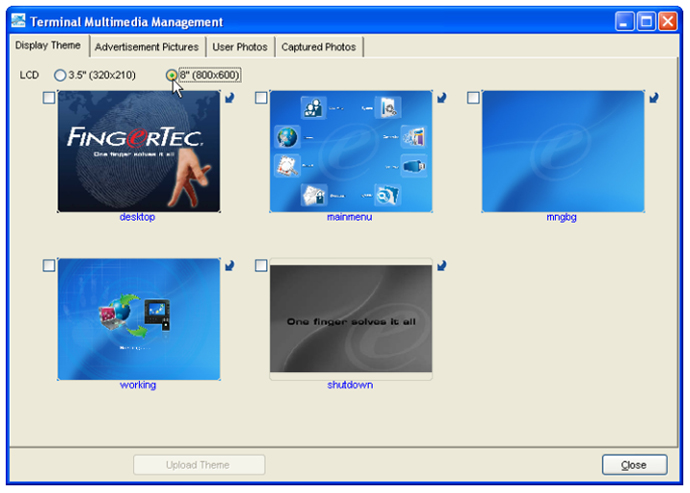Select the FingerTec desktop thumbnail image
690x493 pixels.
tap(139, 151)
